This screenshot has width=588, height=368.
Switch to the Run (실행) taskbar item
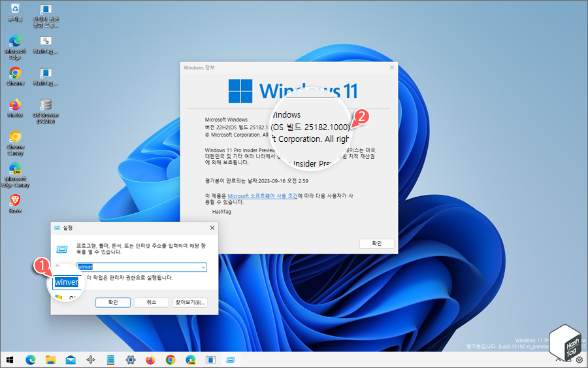point(231,360)
